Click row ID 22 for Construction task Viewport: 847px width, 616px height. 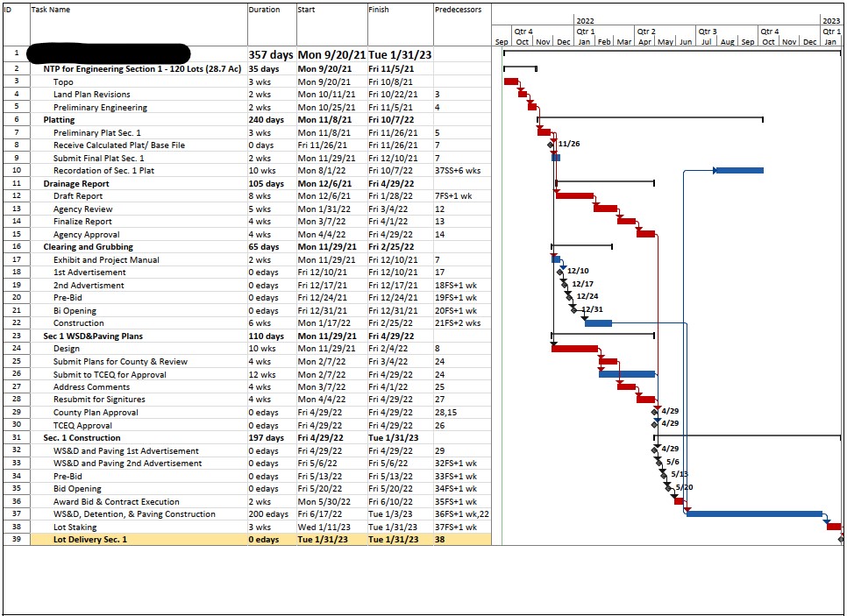[16, 323]
